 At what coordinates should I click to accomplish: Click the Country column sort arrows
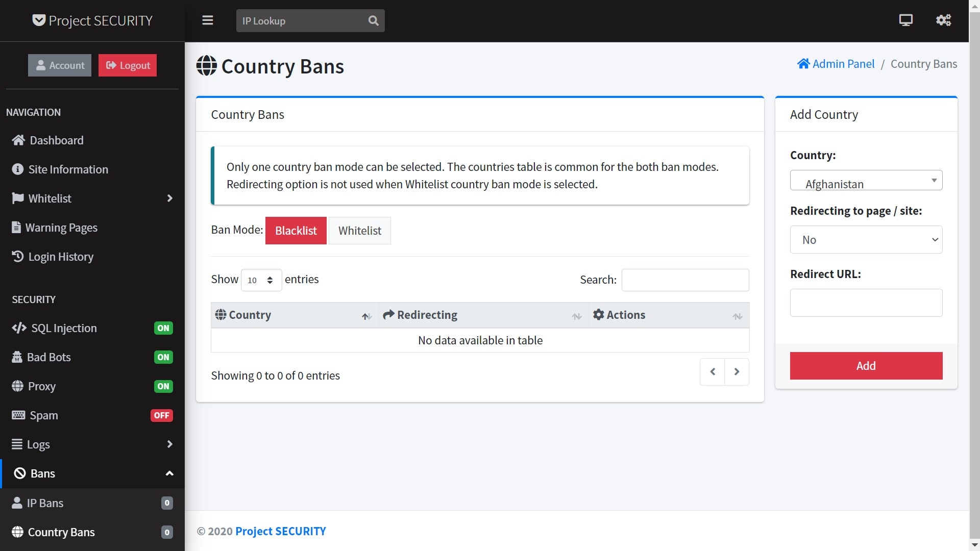(x=366, y=316)
